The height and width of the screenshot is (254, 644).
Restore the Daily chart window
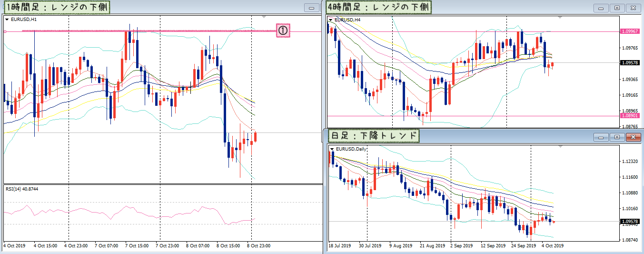pos(617,137)
